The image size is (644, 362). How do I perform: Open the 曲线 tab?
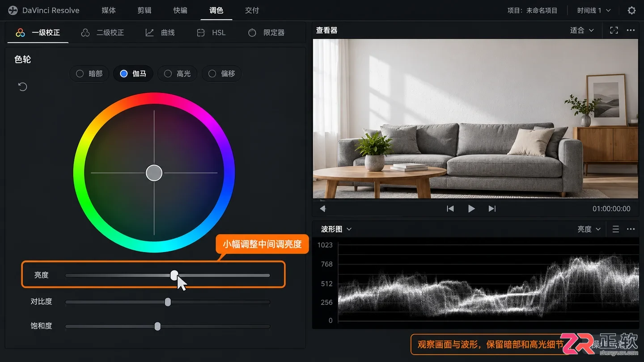click(160, 33)
